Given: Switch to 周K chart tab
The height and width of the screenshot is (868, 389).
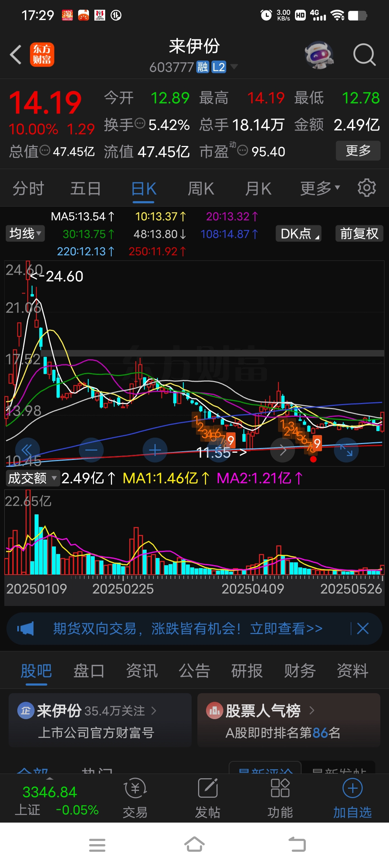Looking at the screenshot, I should [201, 189].
